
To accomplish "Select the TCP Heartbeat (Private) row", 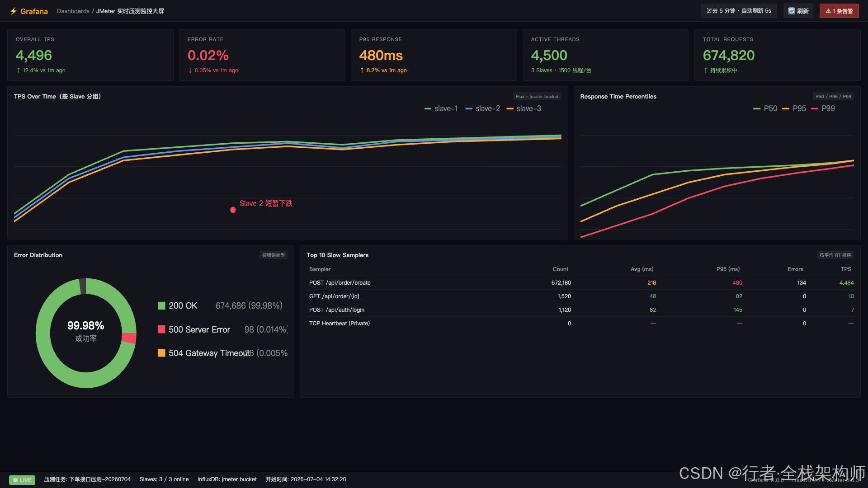I will [x=580, y=324].
